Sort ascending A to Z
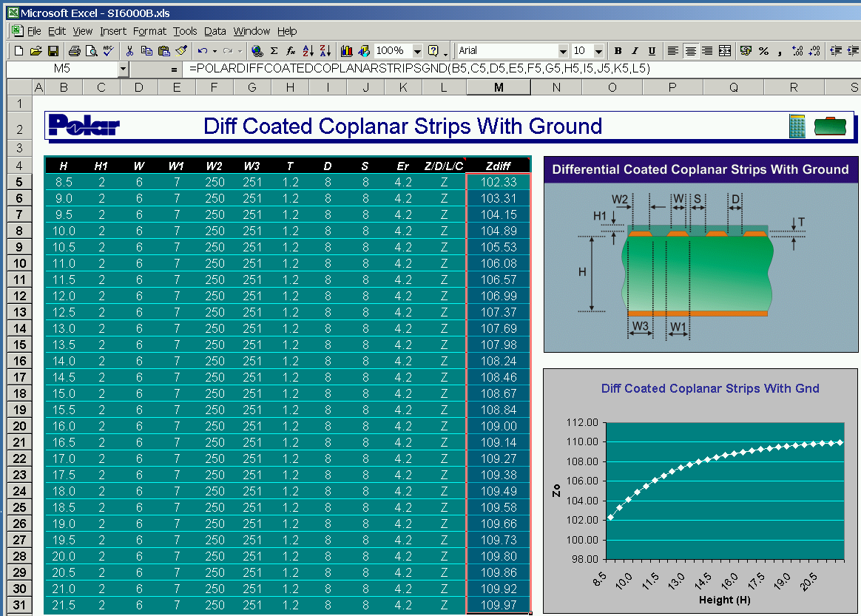 point(308,51)
